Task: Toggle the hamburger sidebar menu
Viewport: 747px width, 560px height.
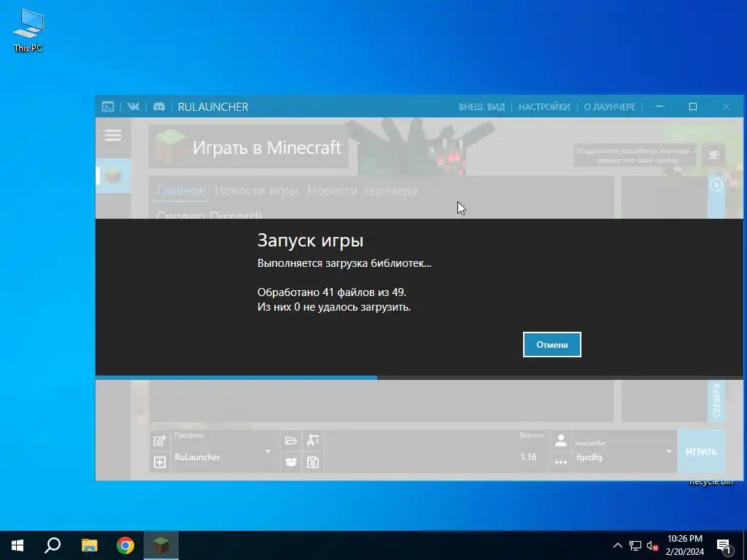Action: pos(113,135)
